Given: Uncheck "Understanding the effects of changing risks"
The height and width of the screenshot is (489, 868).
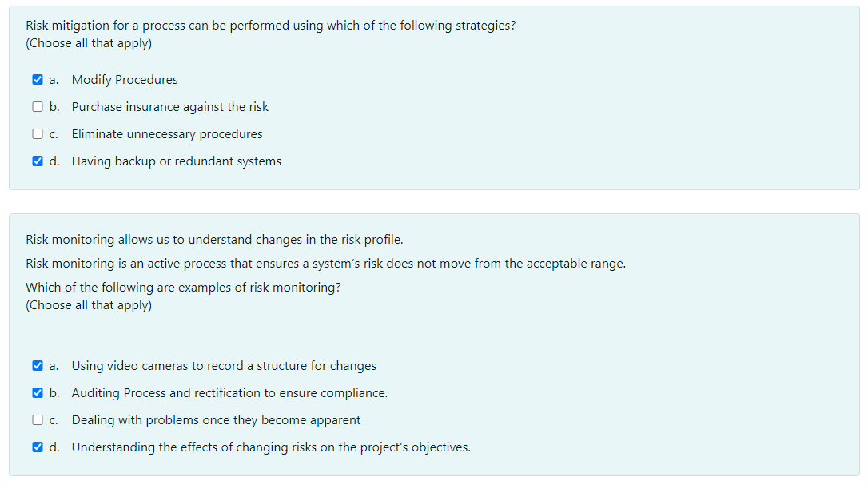Looking at the screenshot, I should tap(37, 447).
